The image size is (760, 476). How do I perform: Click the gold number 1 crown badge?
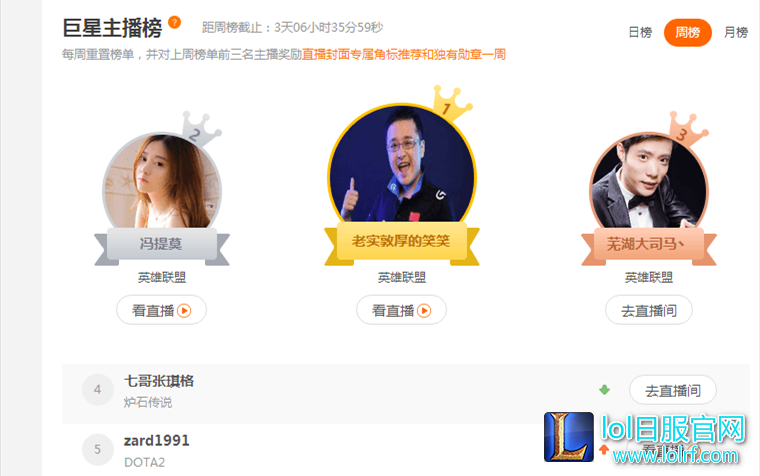(x=451, y=103)
